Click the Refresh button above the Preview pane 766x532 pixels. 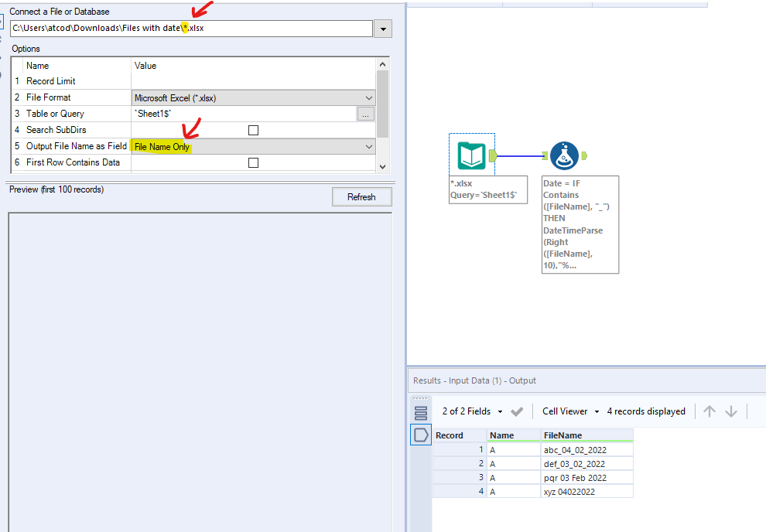[x=361, y=196]
